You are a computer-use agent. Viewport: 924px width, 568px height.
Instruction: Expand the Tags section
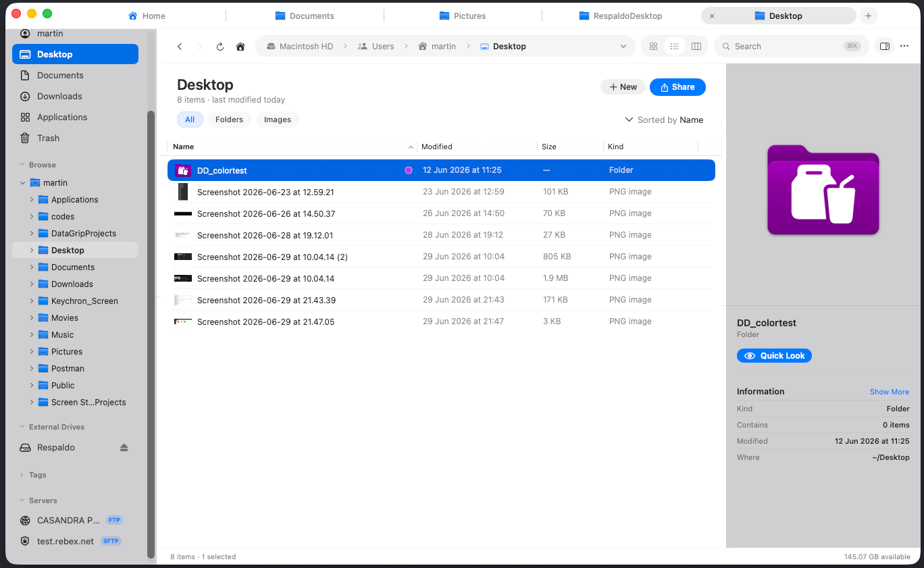[x=22, y=475]
